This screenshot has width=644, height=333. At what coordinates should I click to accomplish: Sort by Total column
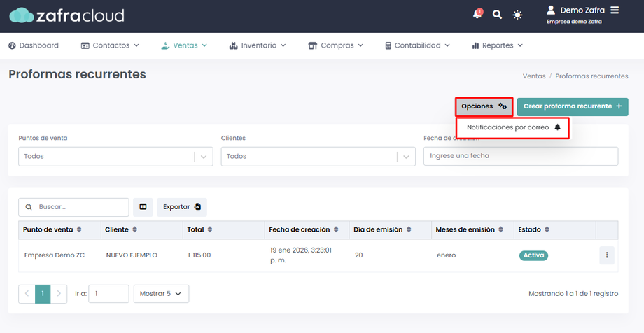(x=224, y=230)
